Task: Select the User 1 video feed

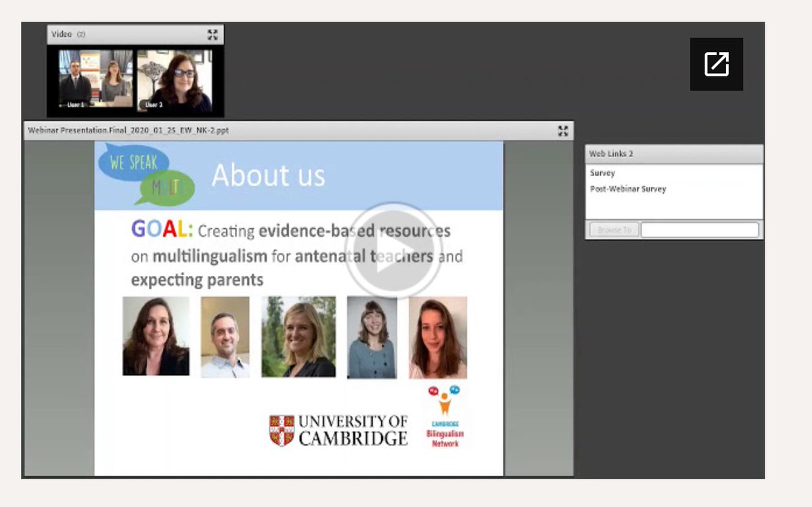Action: (95, 79)
